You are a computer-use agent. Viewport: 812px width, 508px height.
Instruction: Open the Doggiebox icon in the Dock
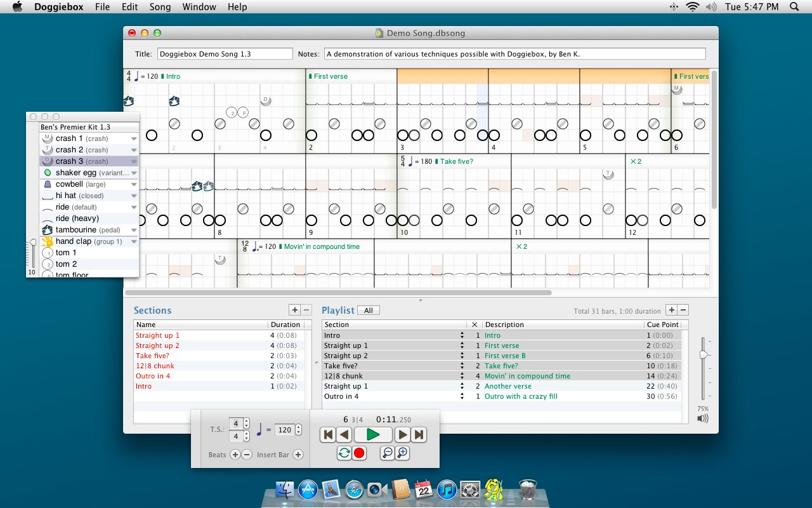coord(494,490)
